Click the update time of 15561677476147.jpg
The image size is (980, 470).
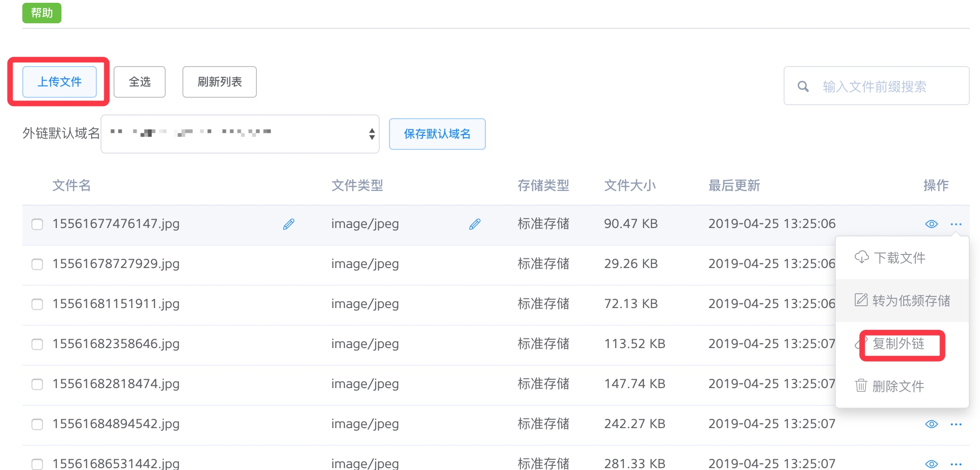click(x=772, y=224)
